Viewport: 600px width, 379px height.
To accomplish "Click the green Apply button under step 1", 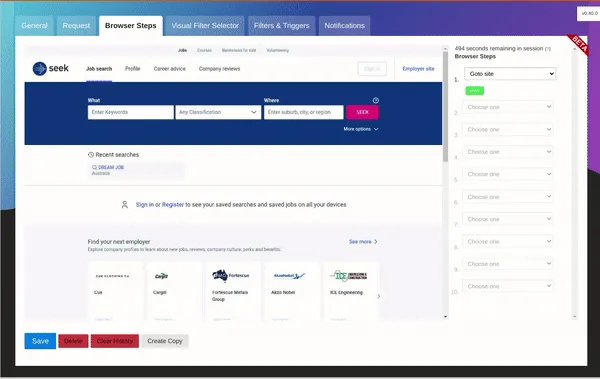I will [474, 91].
